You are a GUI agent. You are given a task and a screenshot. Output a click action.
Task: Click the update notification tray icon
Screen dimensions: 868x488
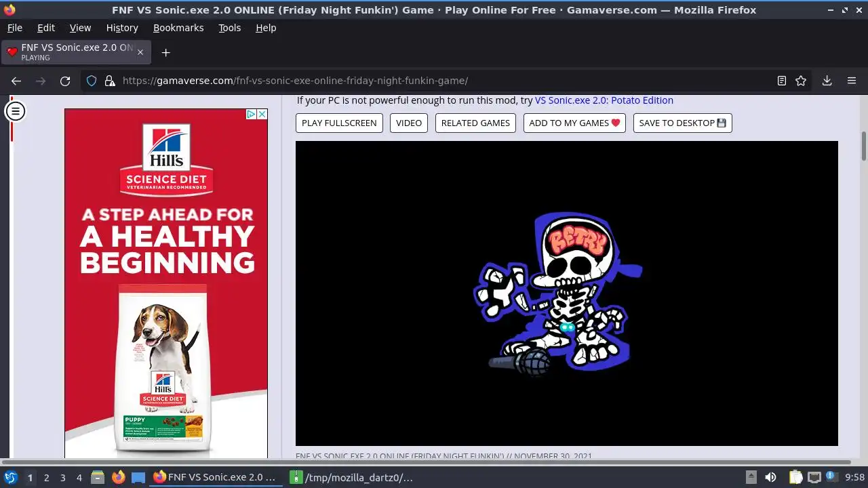click(831, 477)
